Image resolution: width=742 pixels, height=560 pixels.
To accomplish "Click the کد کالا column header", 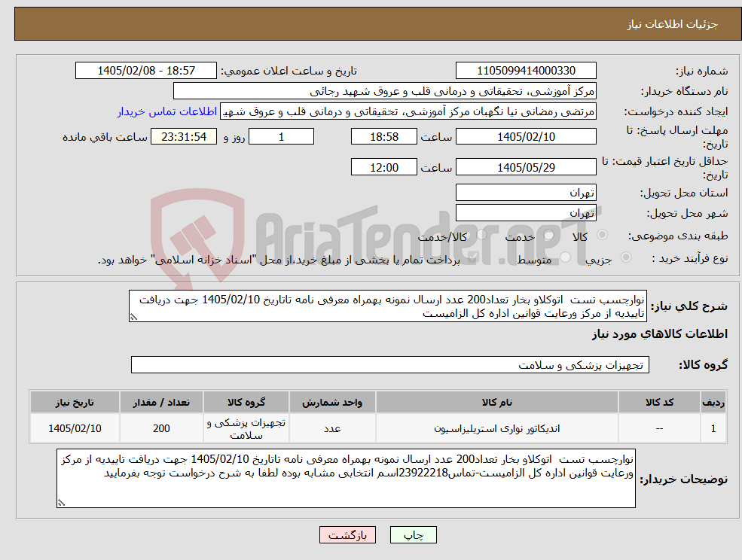I will (659, 402).
